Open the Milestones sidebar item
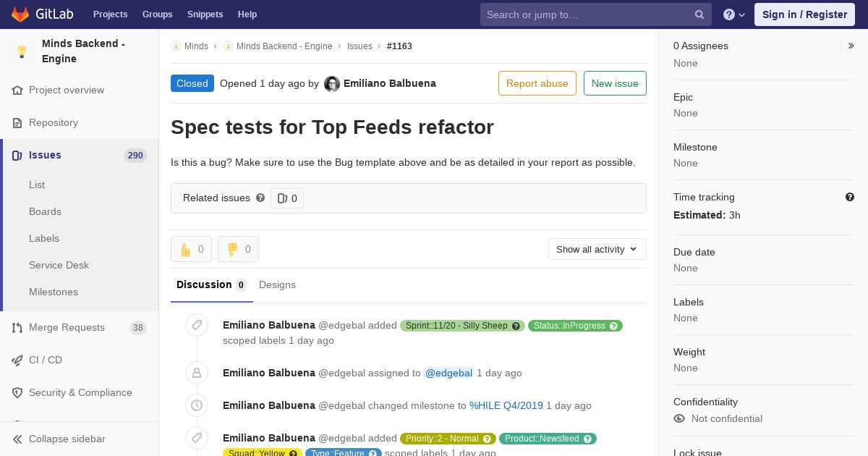Image resolution: width=868 pixels, height=456 pixels. click(54, 292)
